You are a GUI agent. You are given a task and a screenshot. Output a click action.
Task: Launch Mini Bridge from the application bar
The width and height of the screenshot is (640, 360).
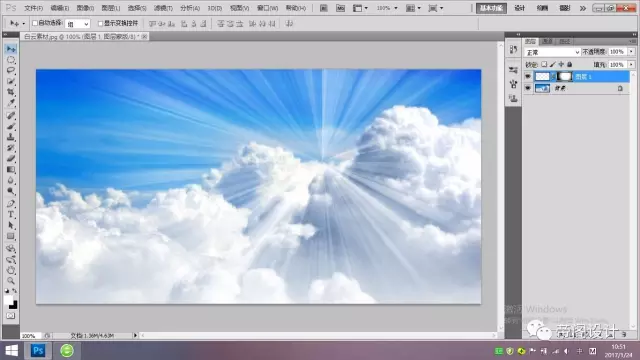(x=340, y=8)
